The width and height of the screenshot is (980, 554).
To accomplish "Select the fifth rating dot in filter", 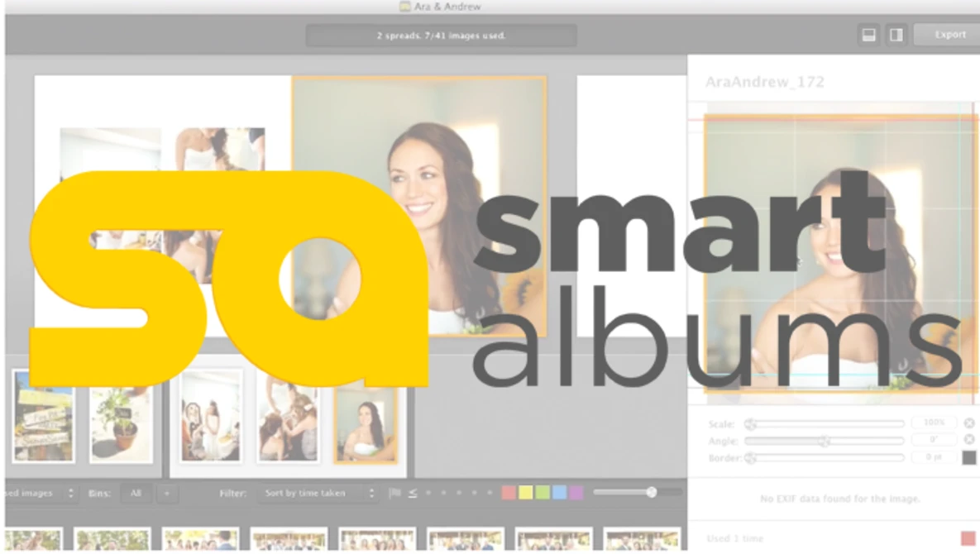I will pos(490,493).
